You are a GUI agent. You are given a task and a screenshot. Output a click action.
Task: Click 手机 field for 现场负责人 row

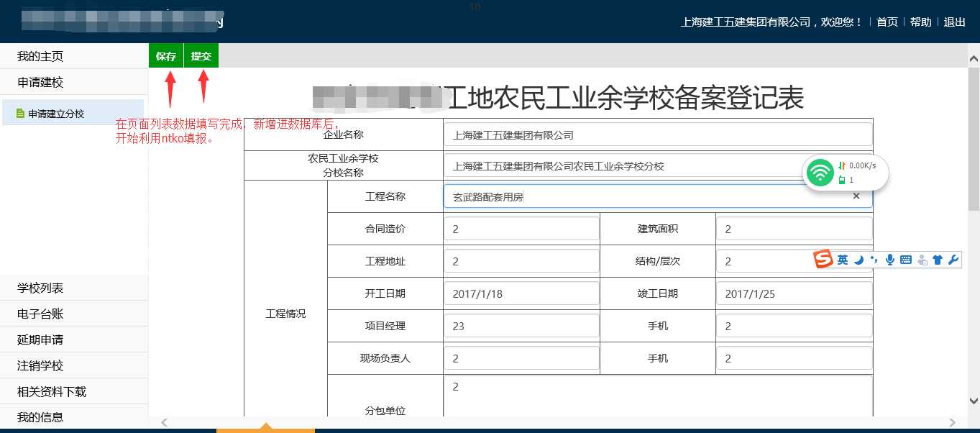[794, 358]
